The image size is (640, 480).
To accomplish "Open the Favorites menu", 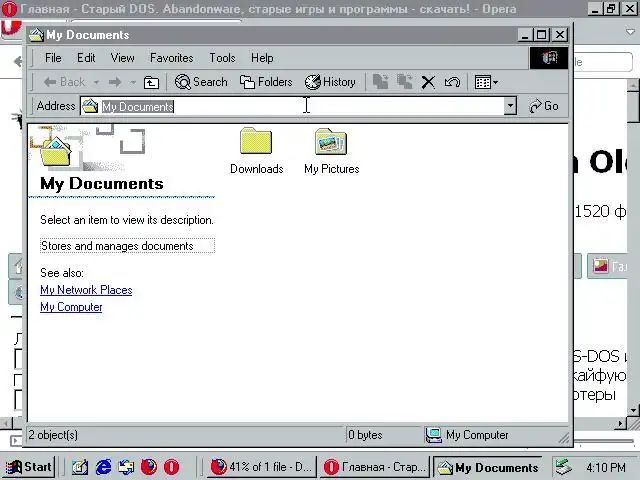I will pyautogui.click(x=171, y=58).
